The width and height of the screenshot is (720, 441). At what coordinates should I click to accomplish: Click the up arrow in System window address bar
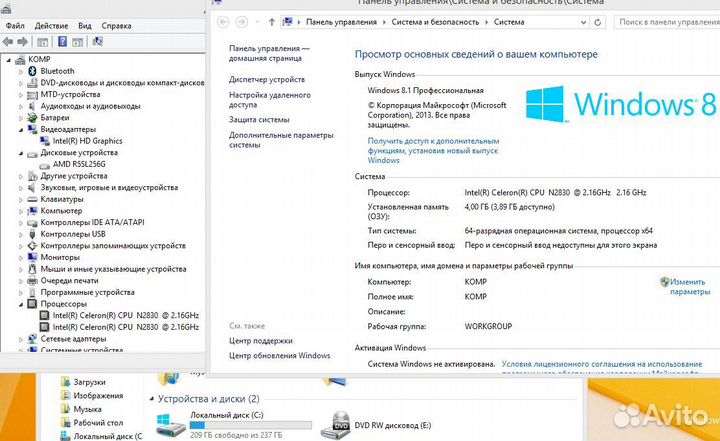pyautogui.click(x=272, y=22)
